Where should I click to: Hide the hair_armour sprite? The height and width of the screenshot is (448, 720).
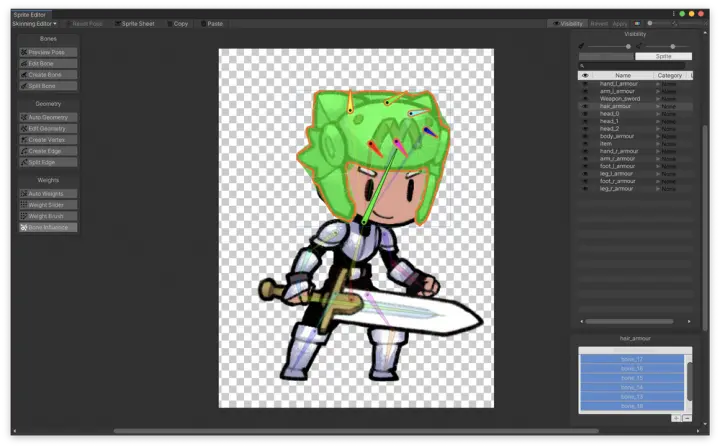tap(585, 106)
